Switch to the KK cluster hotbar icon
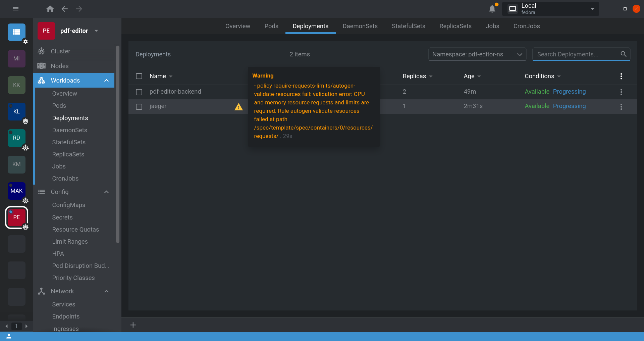This screenshot has width=644, height=341. 16,85
